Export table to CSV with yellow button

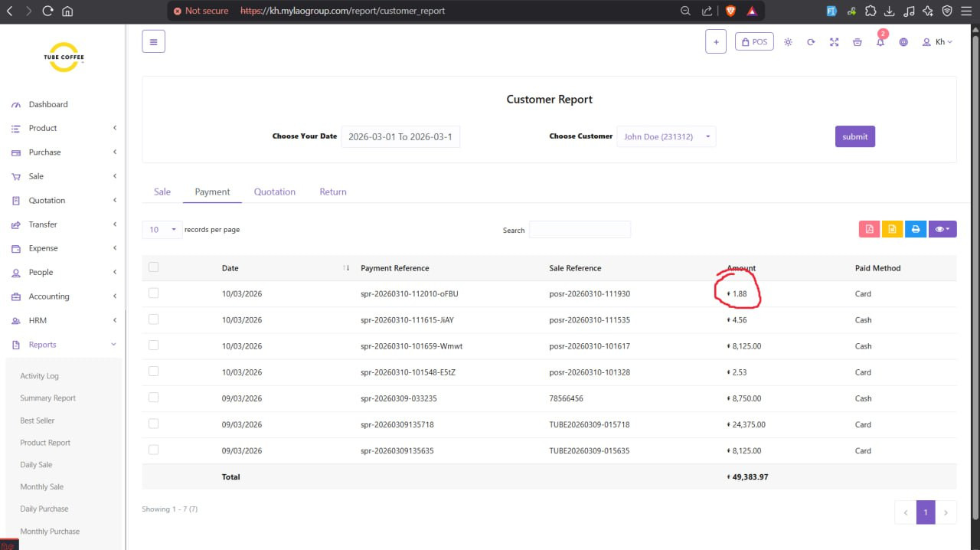[x=891, y=228]
